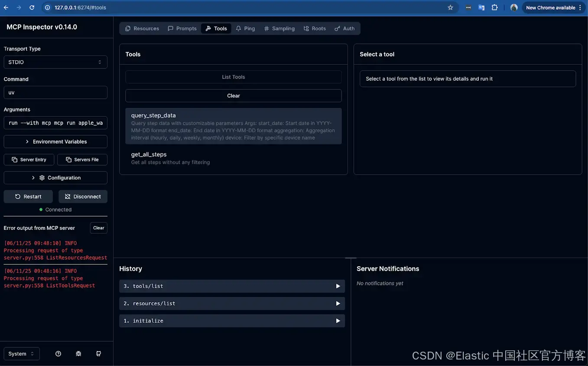Open the Google Translate extension icon
Viewport: 588px width, 366px height.
point(481,8)
